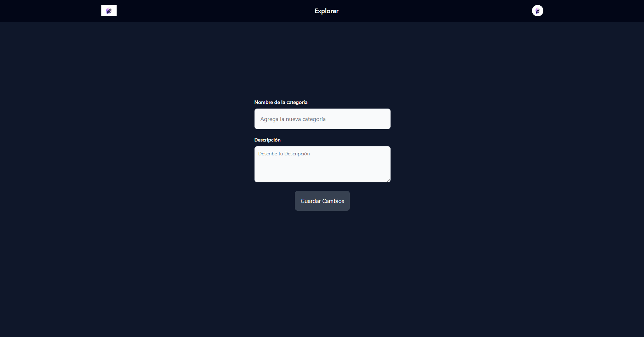Click inside the Descripción text area
The height and width of the screenshot is (337, 644).
coord(322,164)
